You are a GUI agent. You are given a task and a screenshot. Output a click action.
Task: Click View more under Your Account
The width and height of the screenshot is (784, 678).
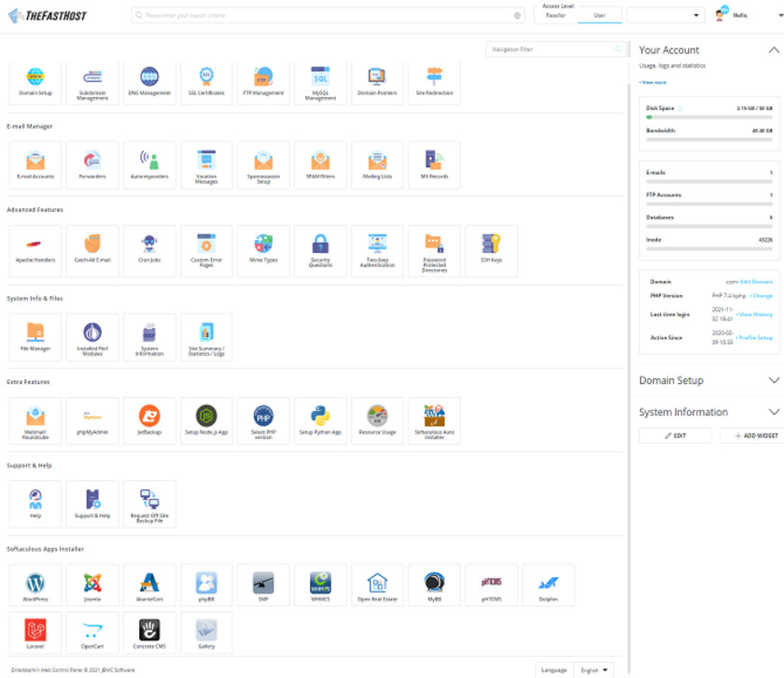(x=652, y=82)
